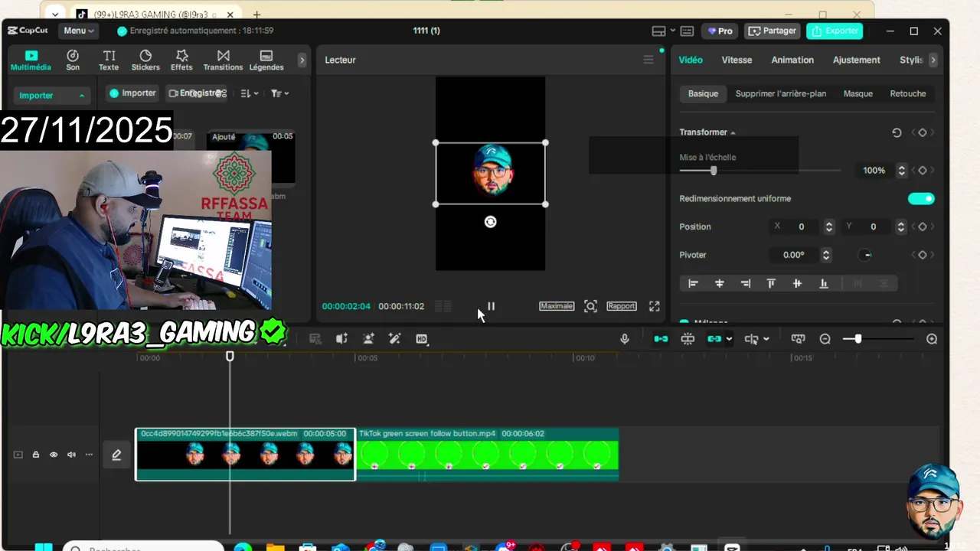The image size is (980, 551).
Task: Select the Retouche sub-tab
Action: click(x=908, y=93)
